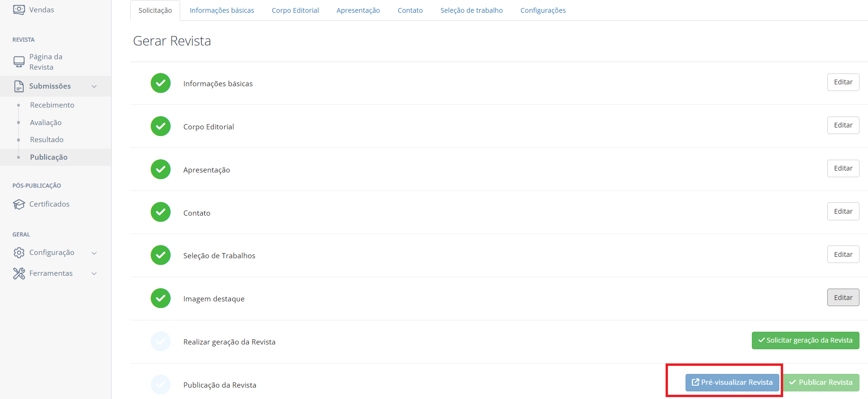
Task: Select Publicação submenu item
Action: click(49, 157)
